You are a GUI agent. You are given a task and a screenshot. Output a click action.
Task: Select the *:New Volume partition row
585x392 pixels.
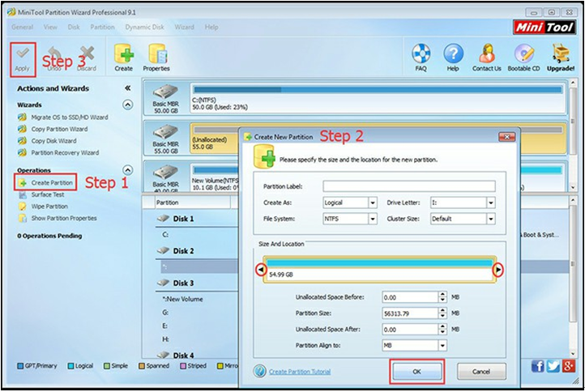coord(183,299)
